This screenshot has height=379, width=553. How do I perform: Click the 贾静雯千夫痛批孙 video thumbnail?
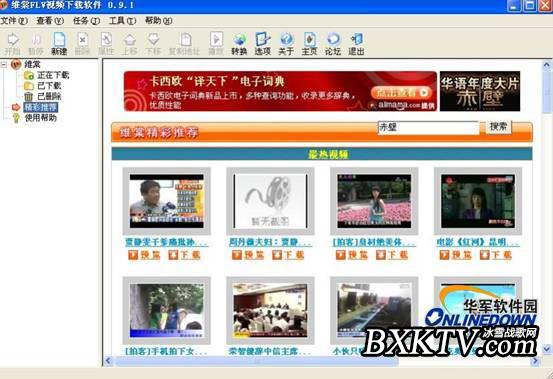pyautogui.click(x=166, y=201)
